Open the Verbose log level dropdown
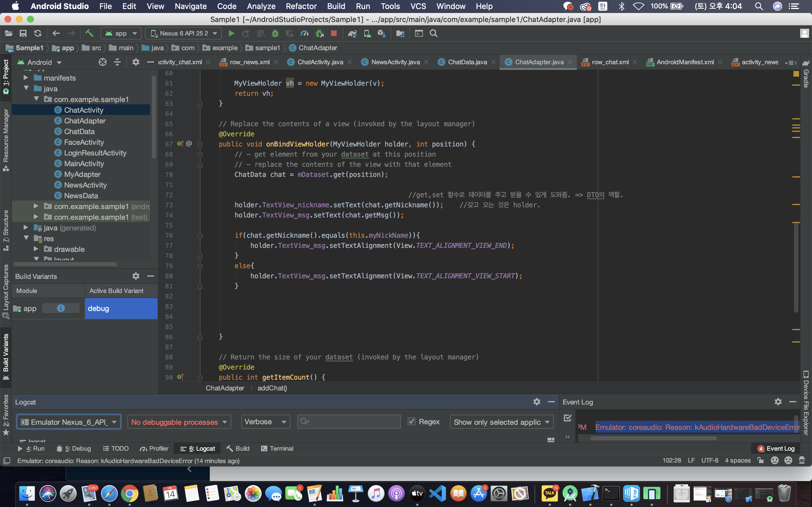The width and height of the screenshot is (812, 507). pyautogui.click(x=265, y=421)
